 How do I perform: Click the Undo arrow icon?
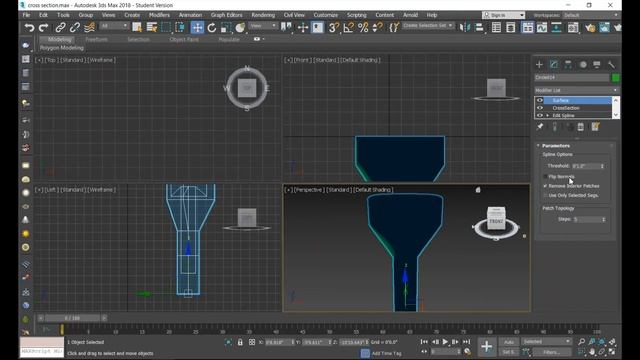tap(29, 28)
